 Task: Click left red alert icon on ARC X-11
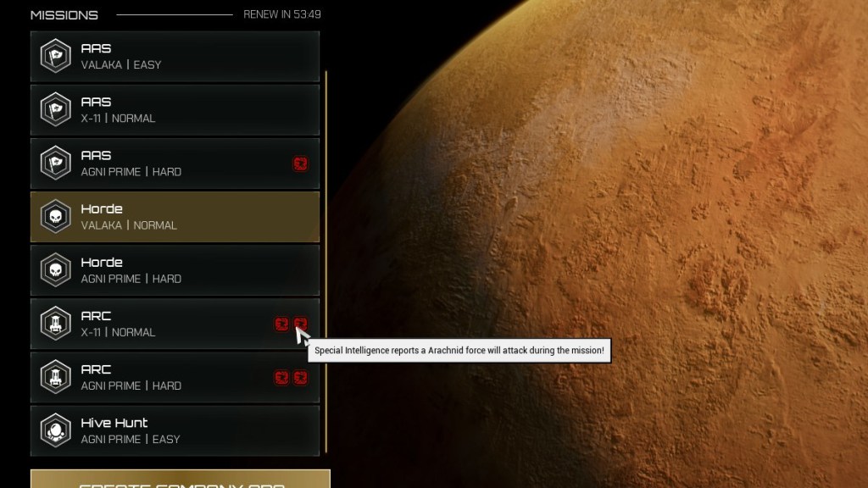tap(281, 324)
